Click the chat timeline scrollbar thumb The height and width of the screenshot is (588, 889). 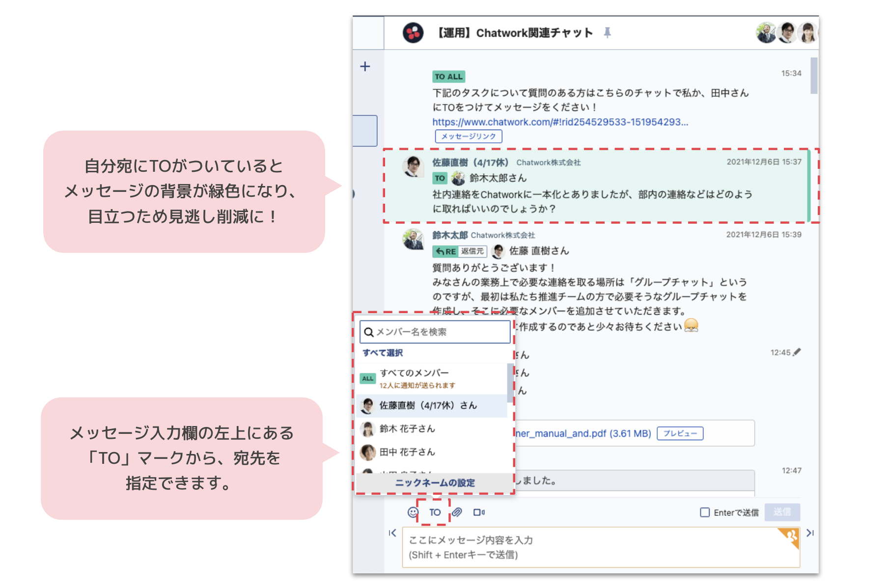[x=814, y=76]
